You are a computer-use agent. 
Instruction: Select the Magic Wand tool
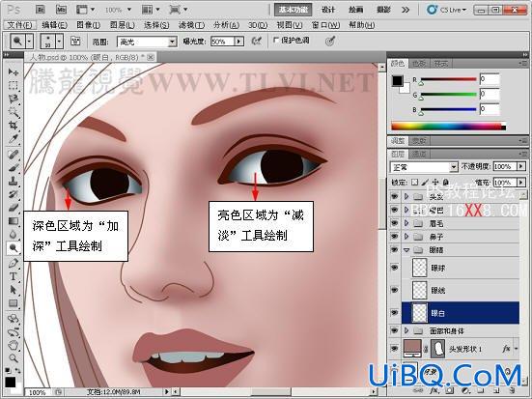pyautogui.click(x=14, y=112)
